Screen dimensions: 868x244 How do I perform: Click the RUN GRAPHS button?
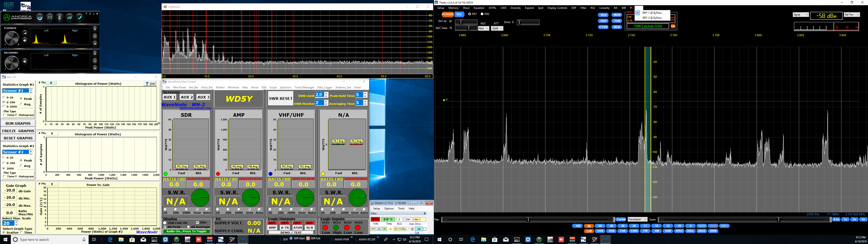[18, 123]
